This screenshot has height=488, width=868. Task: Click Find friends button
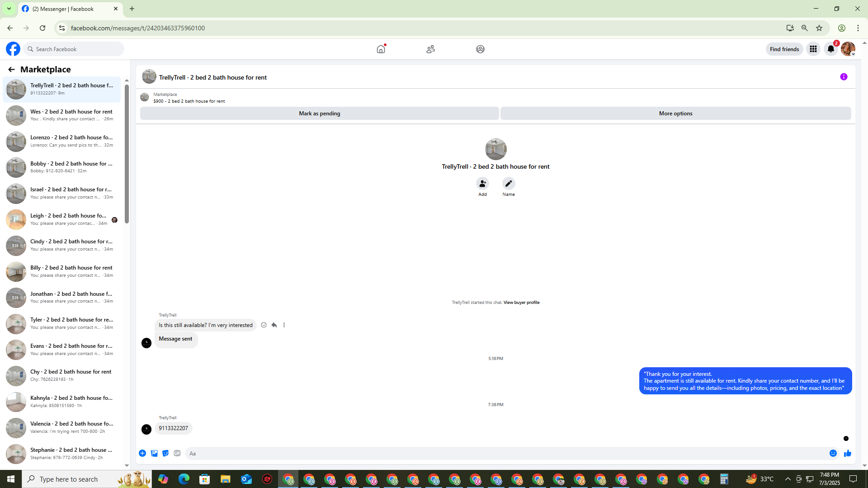coord(784,49)
